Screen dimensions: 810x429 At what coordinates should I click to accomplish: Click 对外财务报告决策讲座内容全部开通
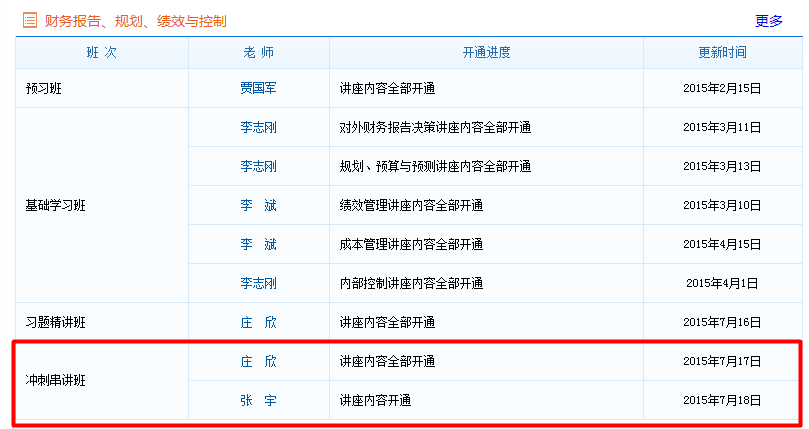(x=435, y=127)
